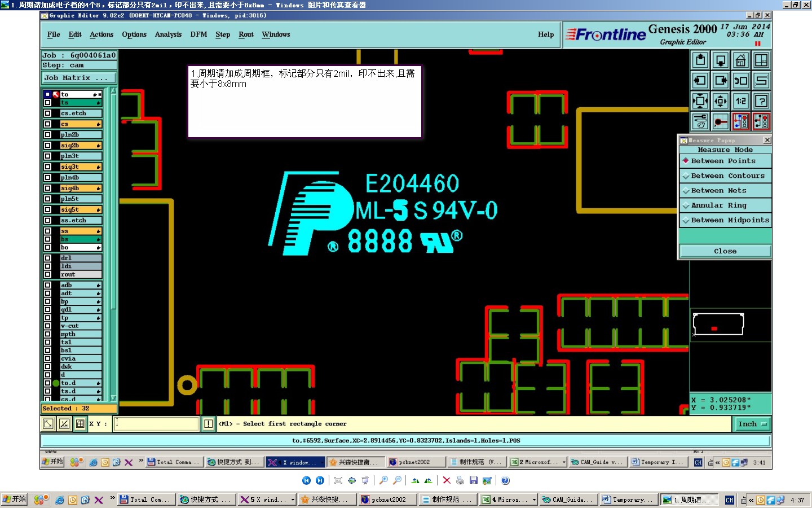Click the pan up view icon

click(x=700, y=60)
